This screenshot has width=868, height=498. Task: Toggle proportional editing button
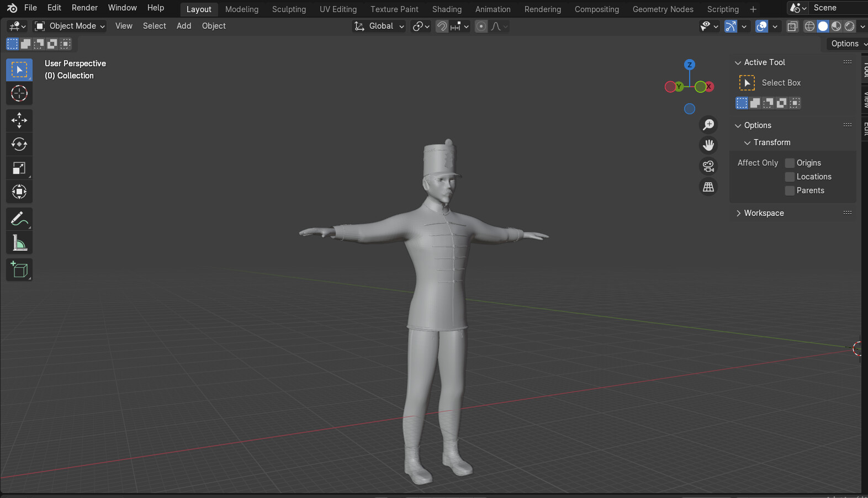pyautogui.click(x=481, y=26)
